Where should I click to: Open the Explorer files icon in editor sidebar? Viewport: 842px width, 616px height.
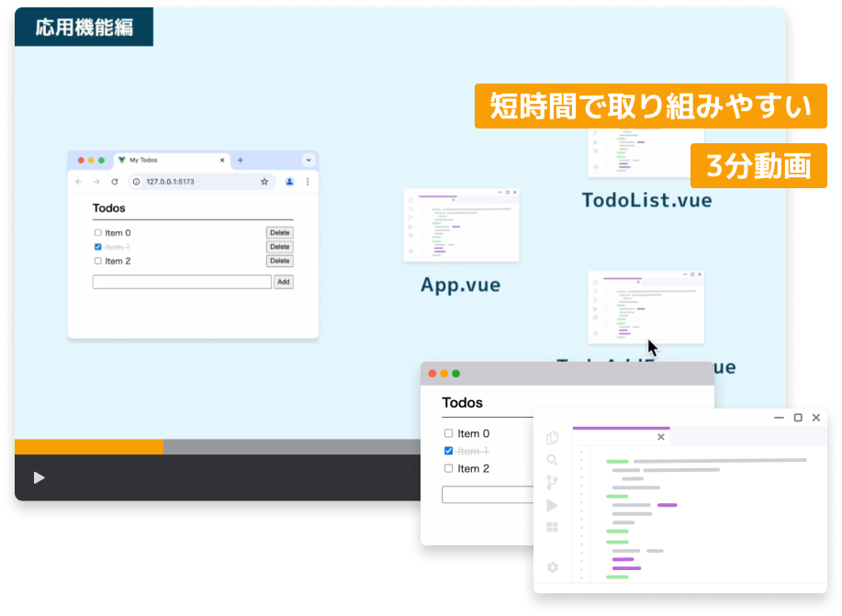[552, 438]
